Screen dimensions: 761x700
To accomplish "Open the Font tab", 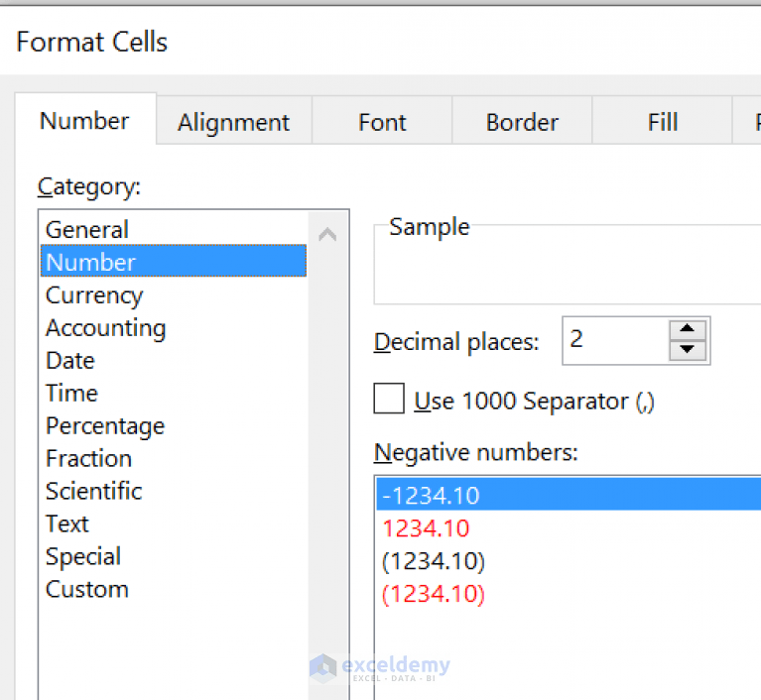I will point(382,123).
